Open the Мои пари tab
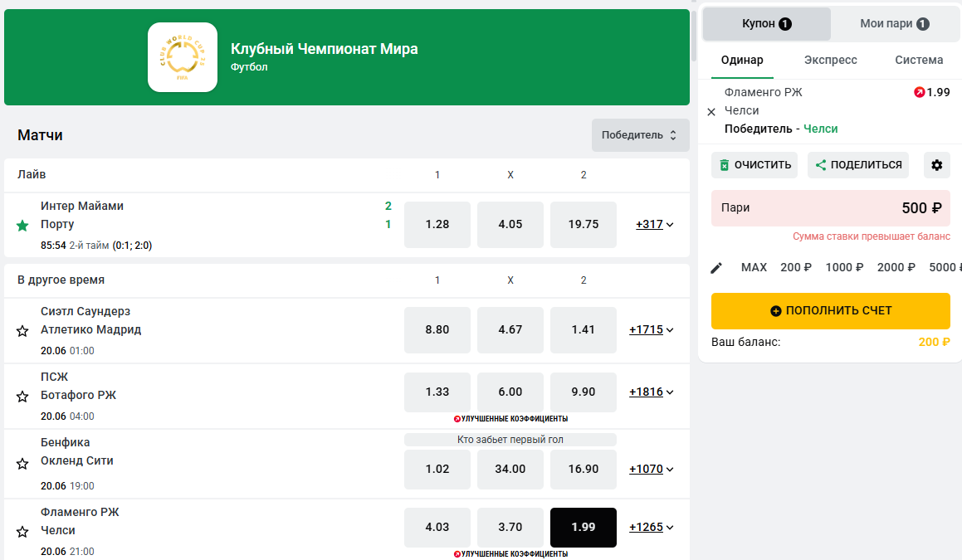This screenshot has height=560, width=962. coord(895,24)
